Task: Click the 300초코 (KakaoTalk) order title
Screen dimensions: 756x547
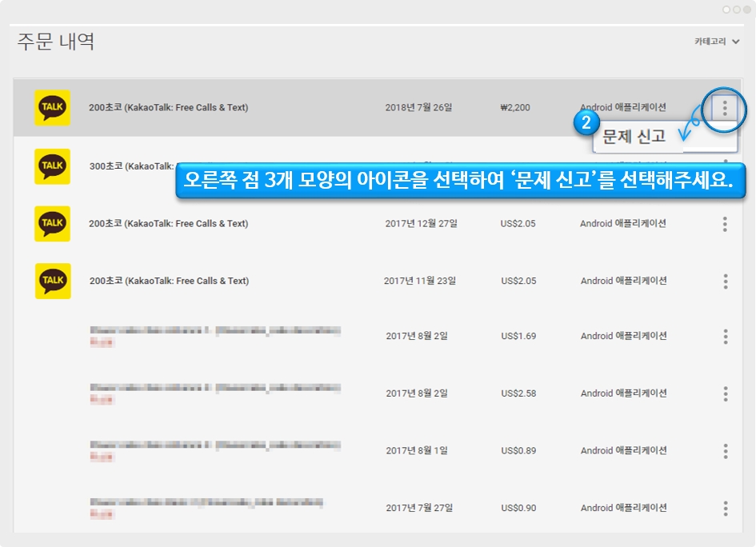Action: pyautogui.click(x=130, y=166)
